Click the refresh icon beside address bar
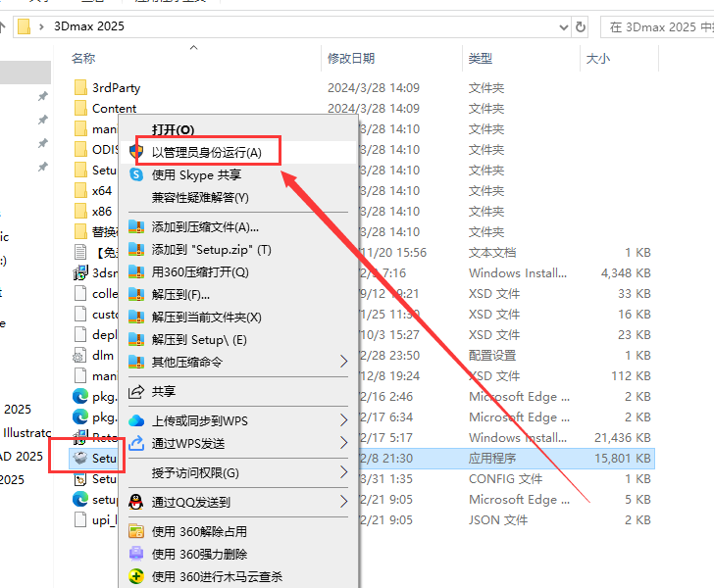The image size is (714, 588). tap(581, 26)
